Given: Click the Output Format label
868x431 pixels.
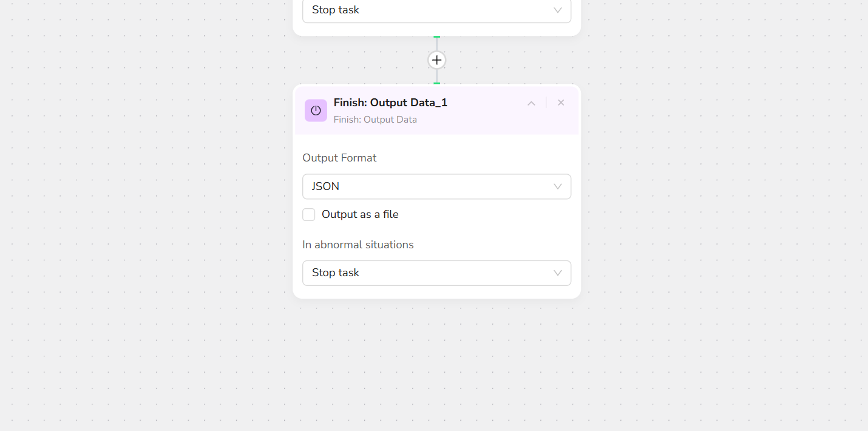Looking at the screenshot, I should coord(339,158).
